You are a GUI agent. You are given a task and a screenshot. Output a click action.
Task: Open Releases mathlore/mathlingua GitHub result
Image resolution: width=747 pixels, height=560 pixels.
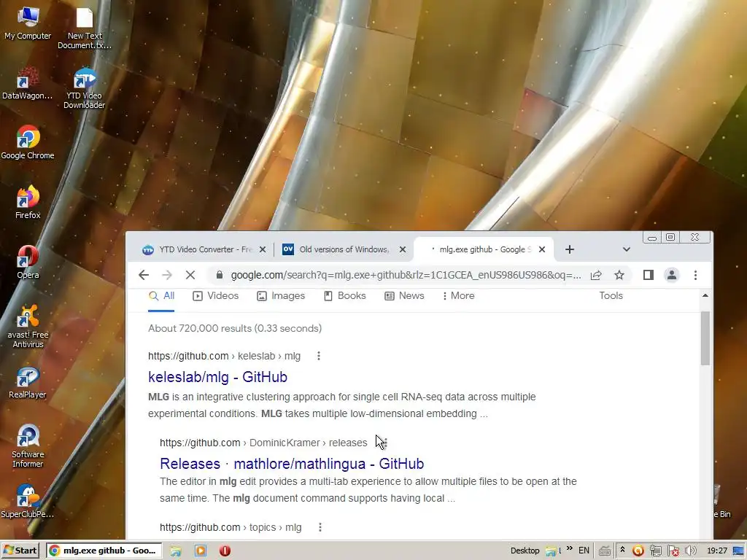tap(292, 463)
